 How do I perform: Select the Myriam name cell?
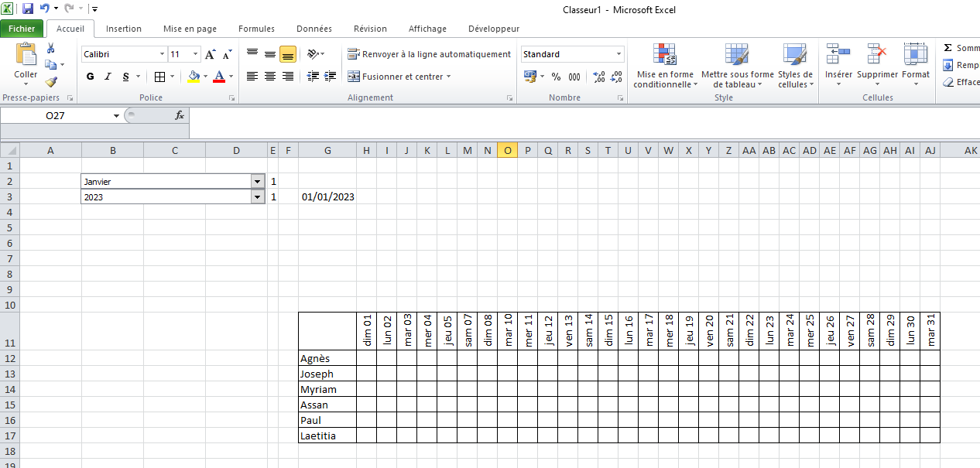[327, 389]
